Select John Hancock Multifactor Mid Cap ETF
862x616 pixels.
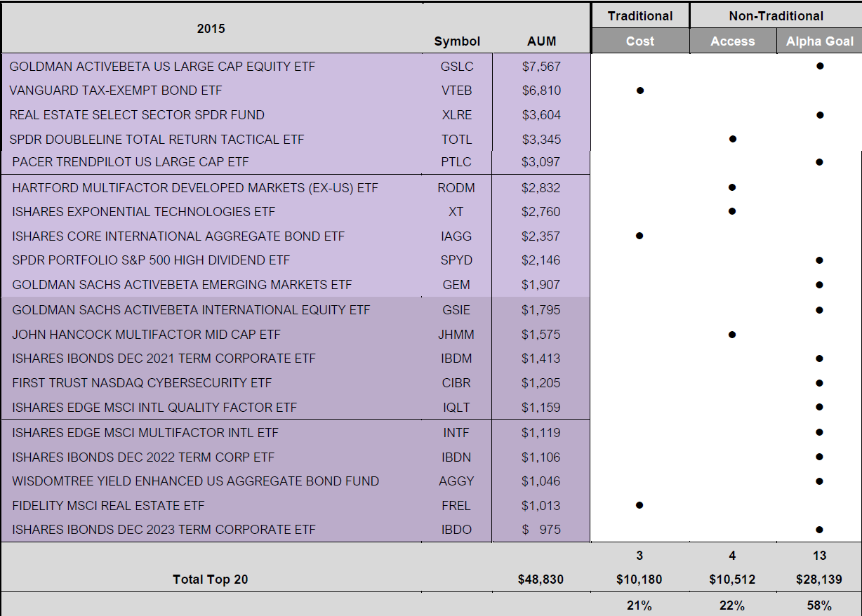point(146,335)
